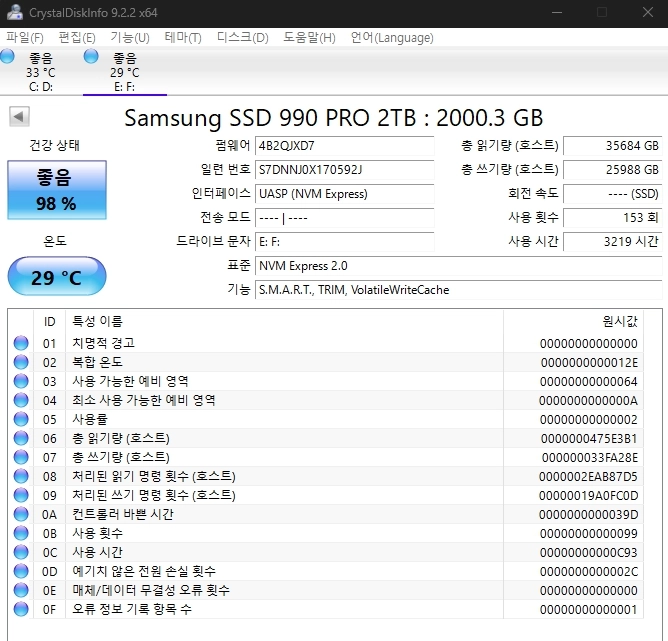Open the 디스크(D) menu
This screenshot has width=668, height=641.
pyautogui.click(x=243, y=38)
